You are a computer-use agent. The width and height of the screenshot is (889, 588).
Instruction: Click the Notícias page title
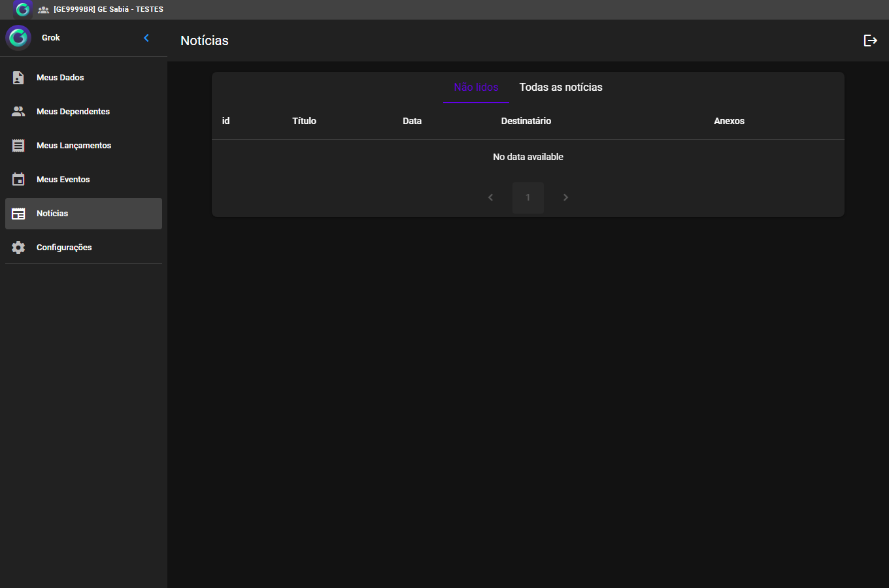pos(205,41)
